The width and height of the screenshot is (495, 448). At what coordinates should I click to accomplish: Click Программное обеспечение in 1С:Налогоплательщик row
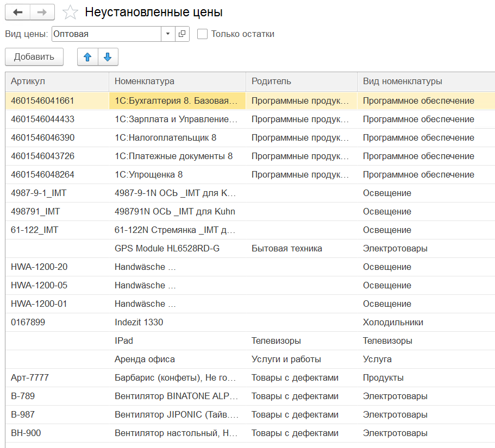coord(426,137)
